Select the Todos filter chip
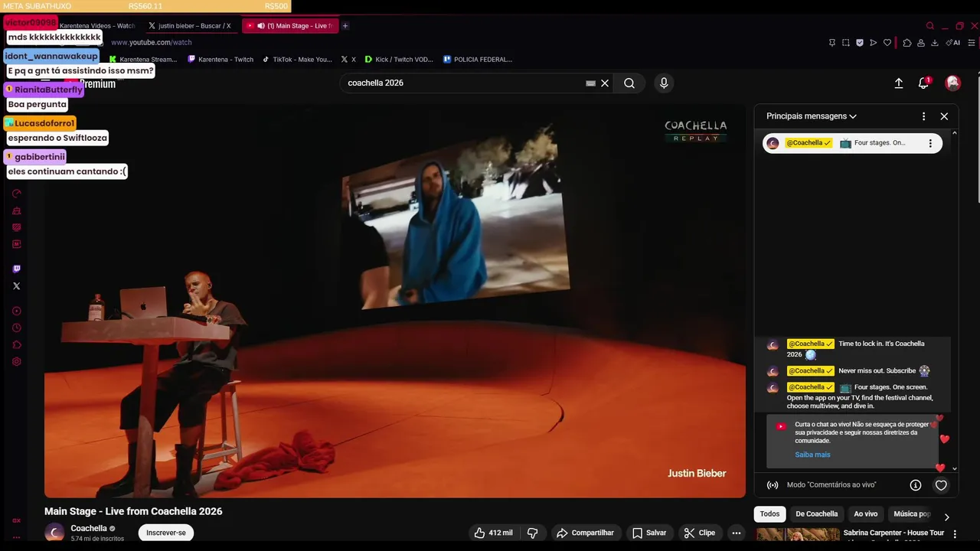Screen dimensions: 980x551 click(x=769, y=514)
